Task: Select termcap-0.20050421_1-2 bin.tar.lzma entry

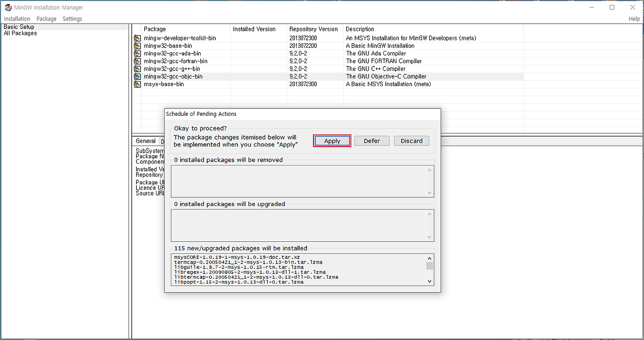Action: [x=248, y=262]
